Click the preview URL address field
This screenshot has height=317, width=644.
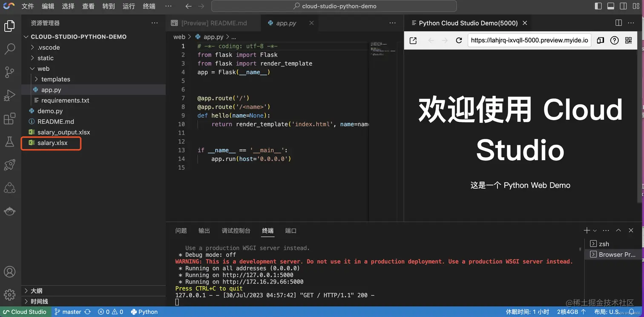point(529,40)
